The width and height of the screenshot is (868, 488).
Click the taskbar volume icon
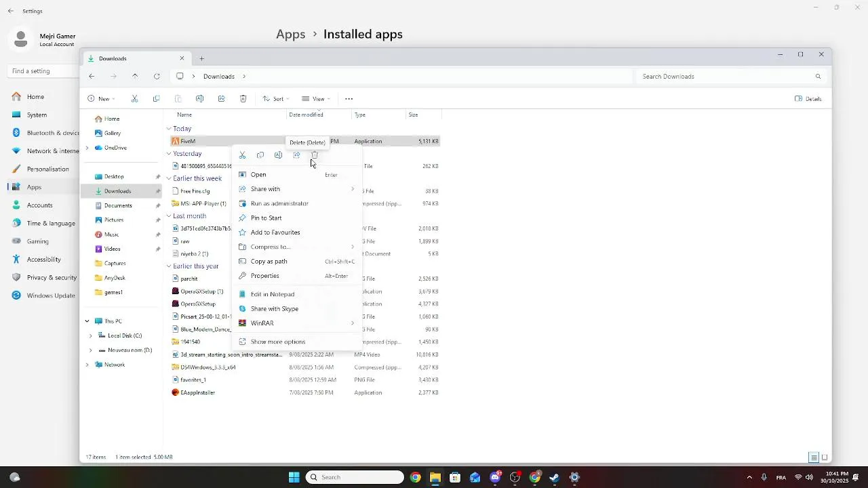point(809,477)
